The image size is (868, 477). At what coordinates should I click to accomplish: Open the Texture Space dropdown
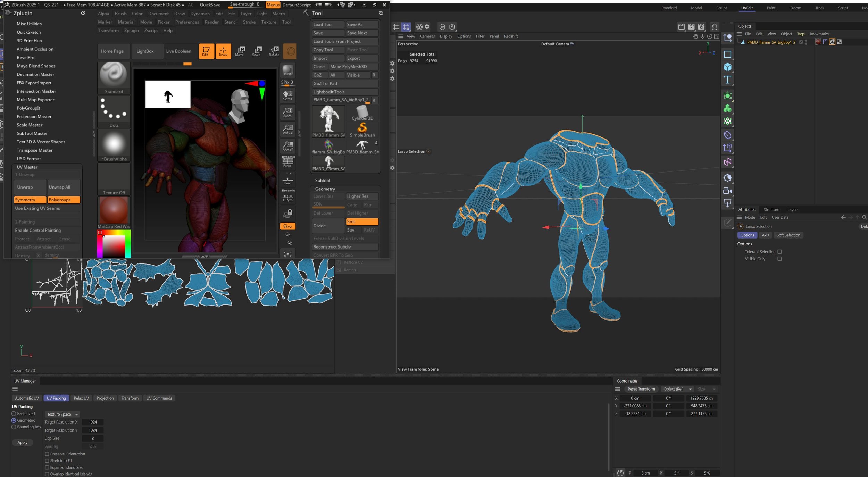click(62, 414)
